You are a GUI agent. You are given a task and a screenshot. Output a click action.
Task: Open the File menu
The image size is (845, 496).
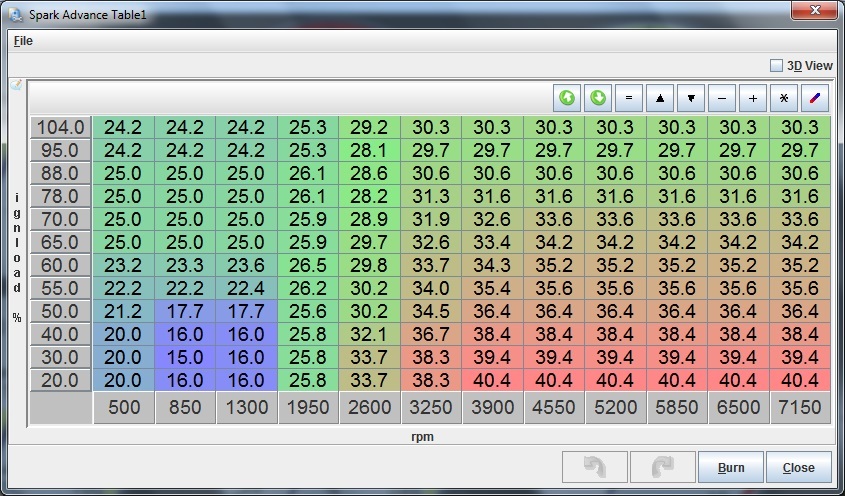point(23,41)
